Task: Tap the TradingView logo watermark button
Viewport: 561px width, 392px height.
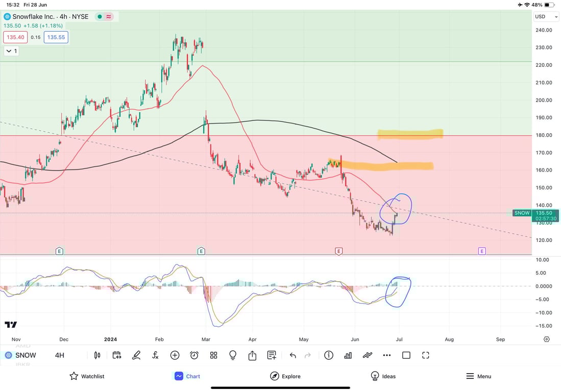Action: point(11,325)
